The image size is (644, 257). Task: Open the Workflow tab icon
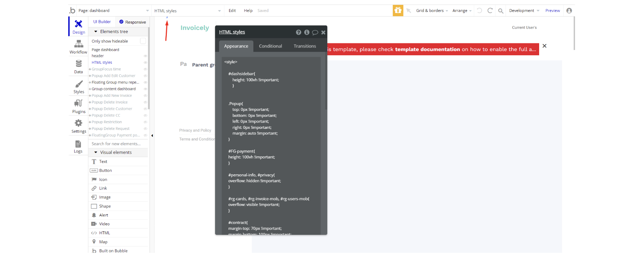point(78,44)
